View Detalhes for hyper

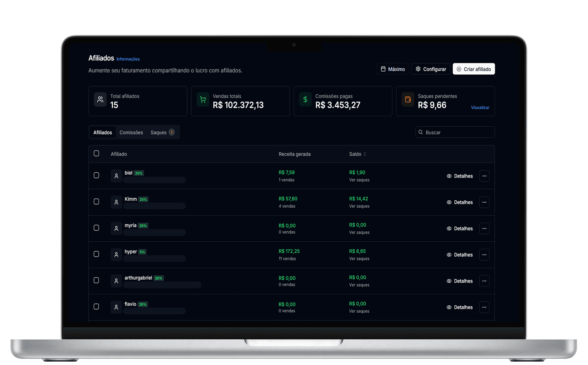pos(460,255)
